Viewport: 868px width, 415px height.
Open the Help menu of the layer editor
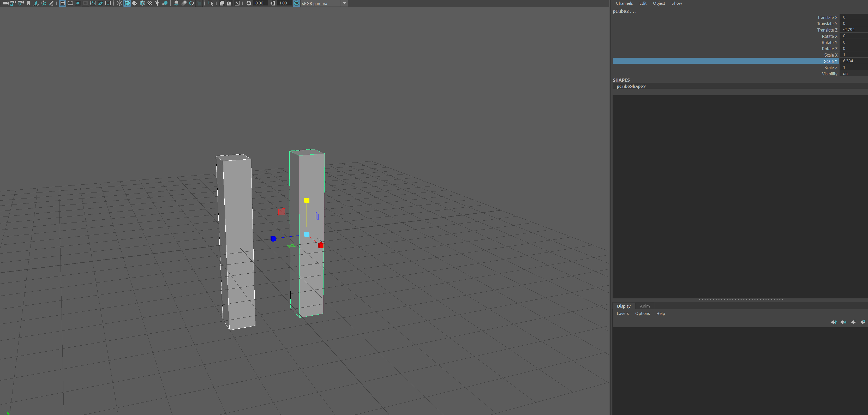pyautogui.click(x=660, y=313)
